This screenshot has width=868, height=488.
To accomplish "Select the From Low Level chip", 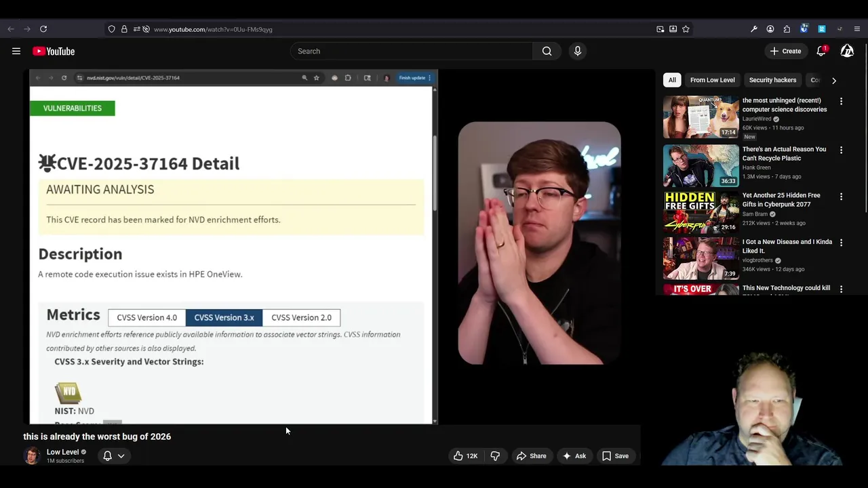I will pos(712,80).
